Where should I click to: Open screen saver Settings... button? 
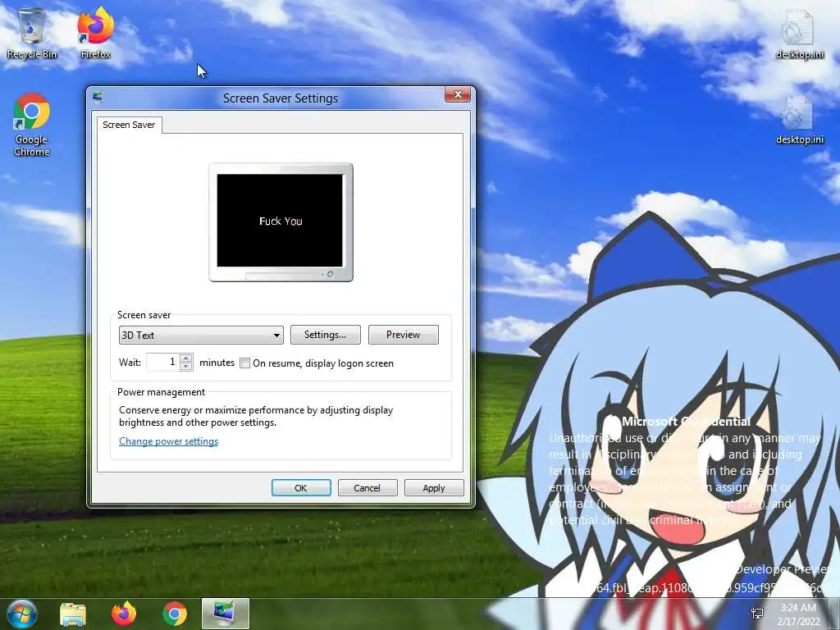tap(325, 335)
